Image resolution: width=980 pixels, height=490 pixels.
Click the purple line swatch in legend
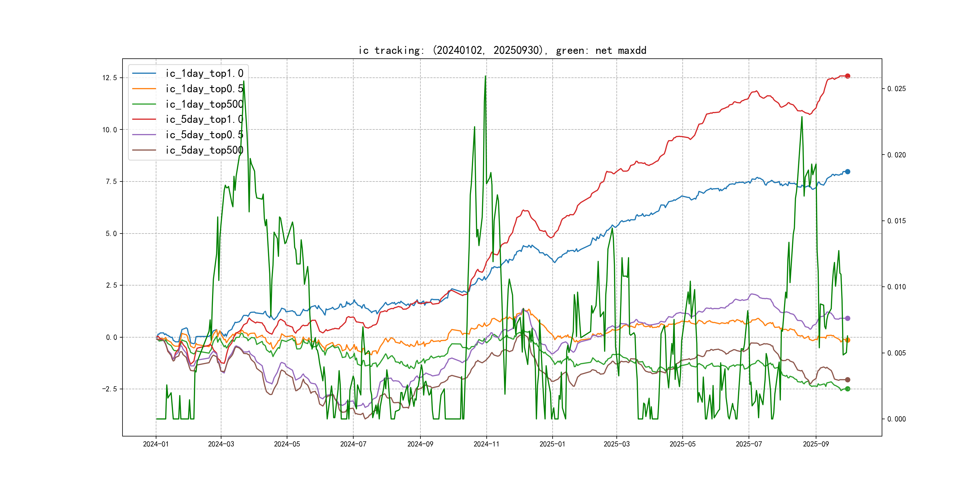[144, 135]
